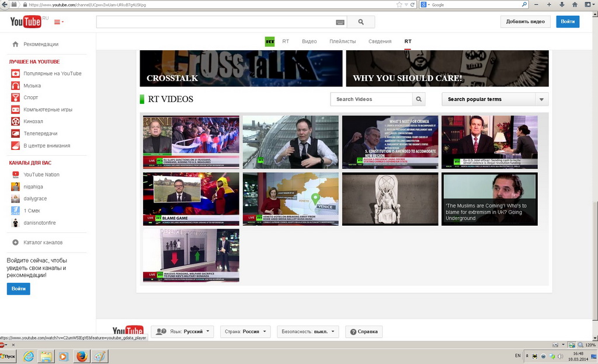Open the Paint taskbar icon
Screen dimensions: 598x364
[x=99, y=357]
